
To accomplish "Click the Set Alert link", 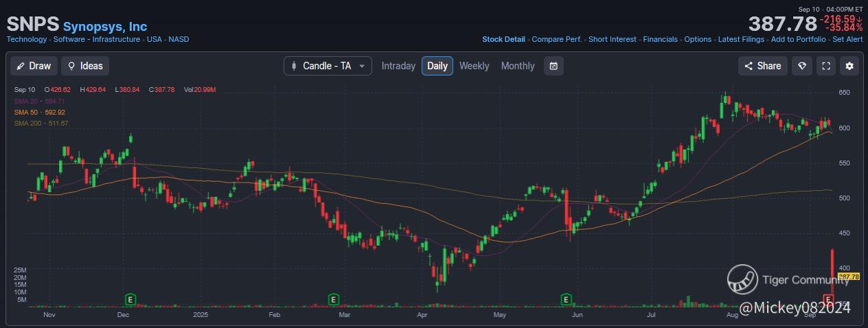I will click(847, 39).
